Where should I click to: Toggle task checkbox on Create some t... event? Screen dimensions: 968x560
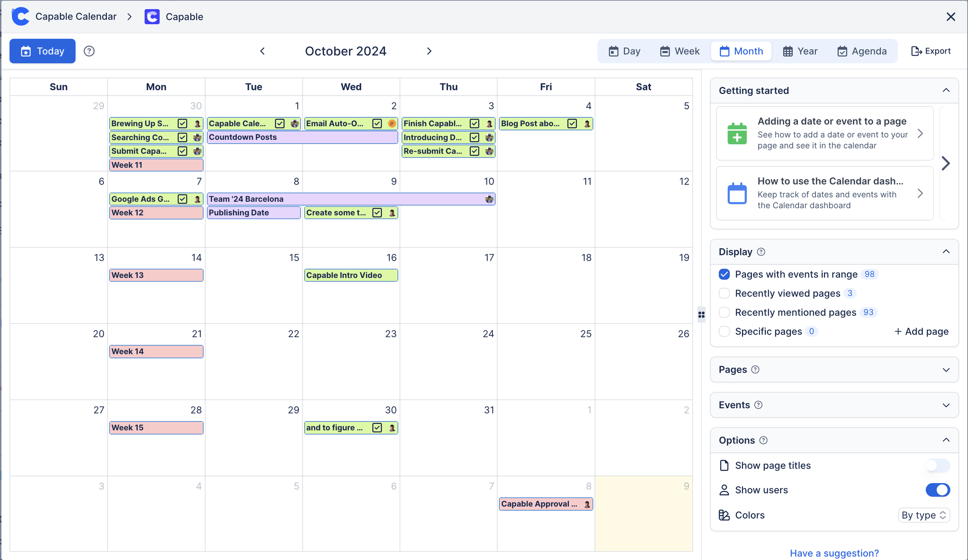(377, 212)
